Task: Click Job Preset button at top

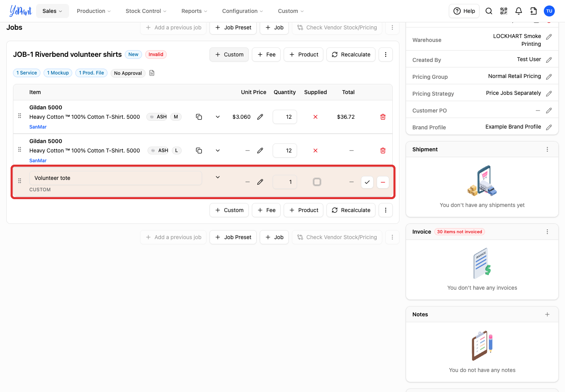Action: pos(233,27)
